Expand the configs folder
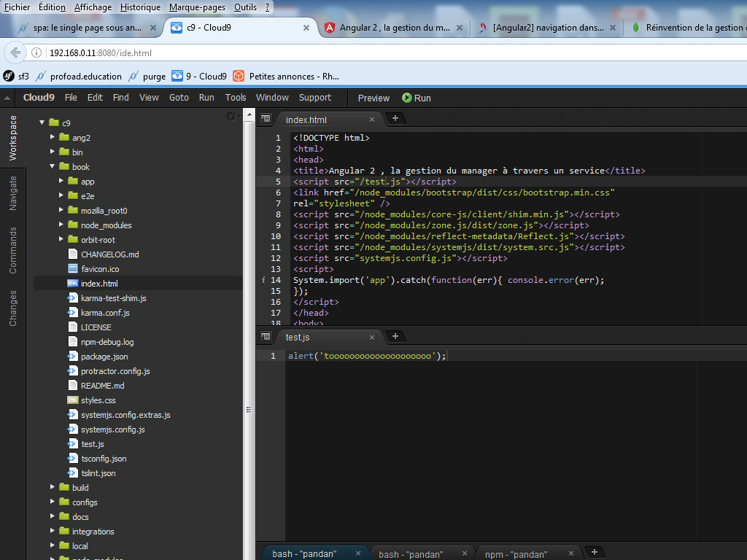Screen dimensions: 747x560 coord(53,502)
